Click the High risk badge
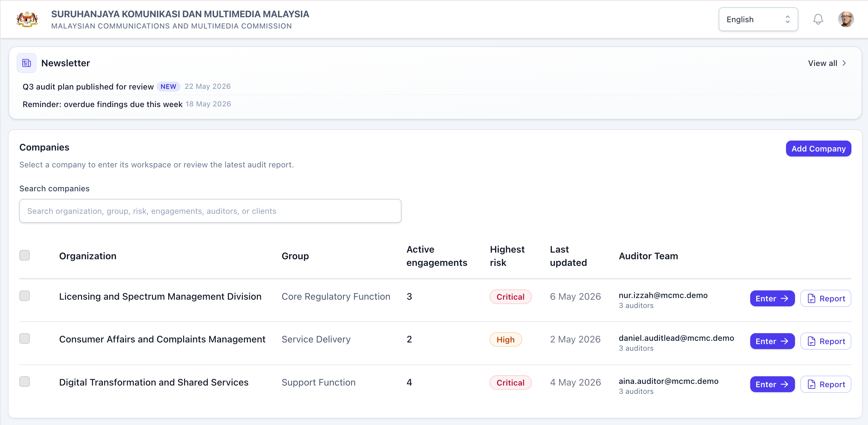 click(x=505, y=339)
